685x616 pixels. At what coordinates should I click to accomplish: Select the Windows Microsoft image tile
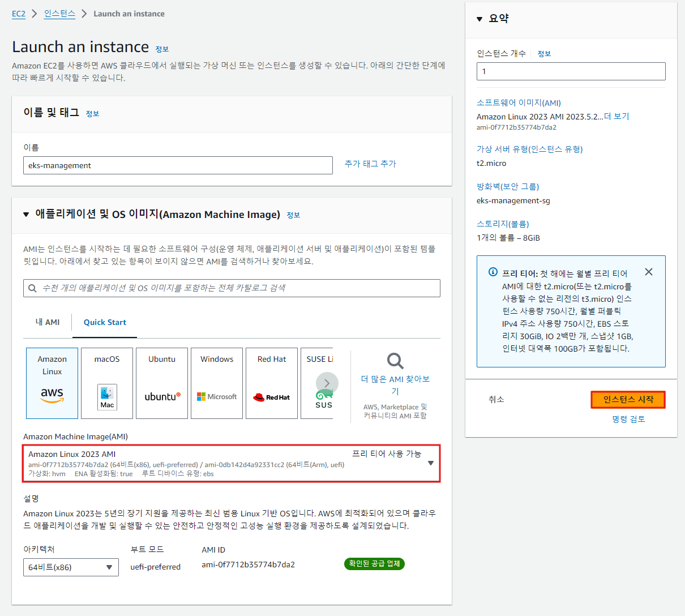pos(217,383)
